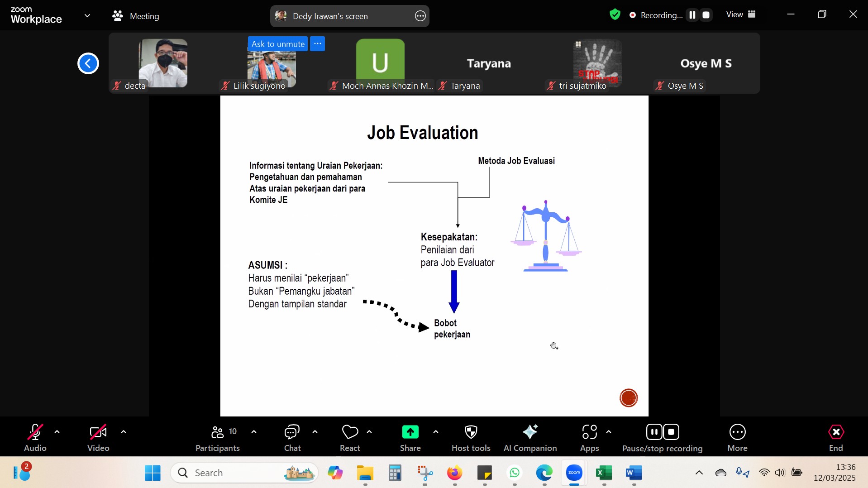Open video settings via the Video chevron
This screenshot has width=868, height=488.
coord(123,431)
